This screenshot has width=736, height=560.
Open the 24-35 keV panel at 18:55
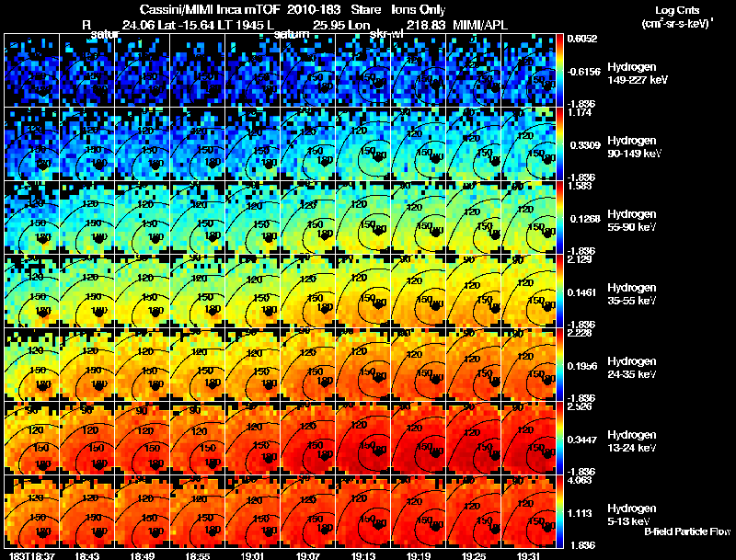click(x=198, y=364)
